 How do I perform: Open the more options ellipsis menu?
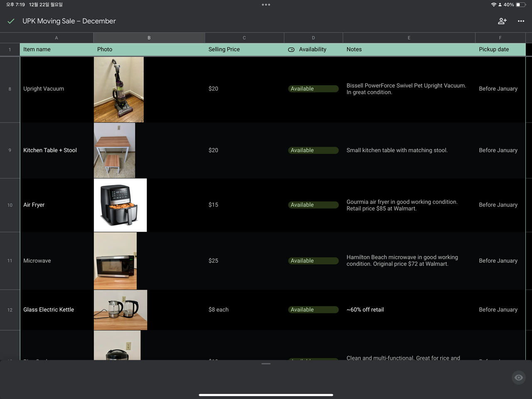tap(521, 21)
